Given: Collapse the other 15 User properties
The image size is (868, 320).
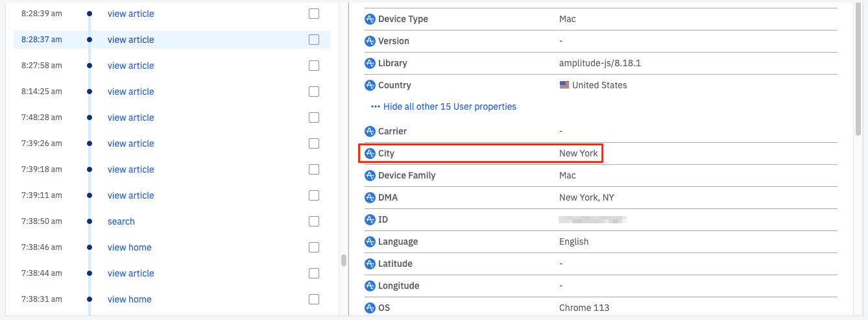Looking at the screenshot, I should tap(444, 106).
